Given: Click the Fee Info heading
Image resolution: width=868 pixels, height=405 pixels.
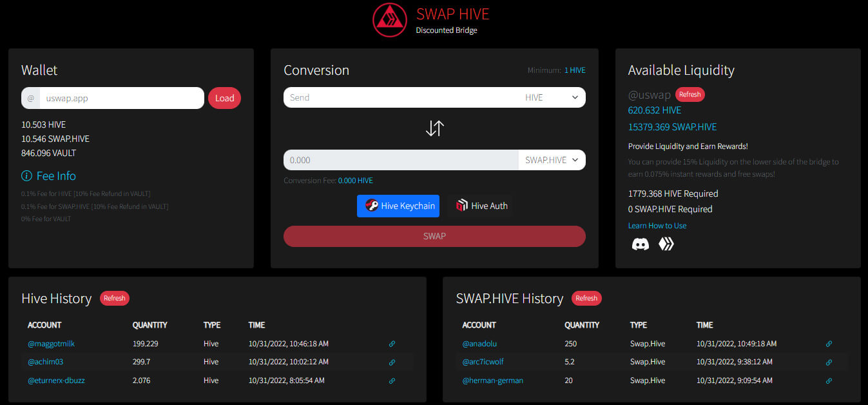Looking at the screenshot, I should point(56,176).
